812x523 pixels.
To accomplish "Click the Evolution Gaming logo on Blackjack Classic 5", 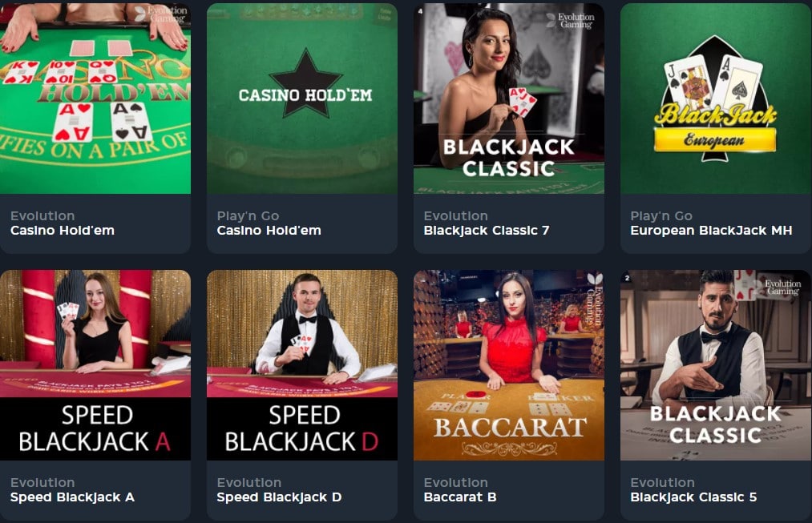I will click(x=778, y=287).
